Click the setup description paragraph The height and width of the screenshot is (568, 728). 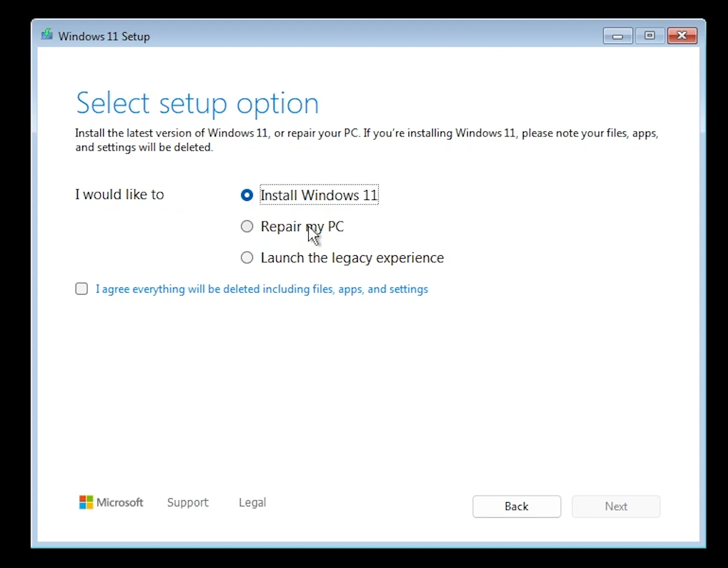(x=366, y=140)
